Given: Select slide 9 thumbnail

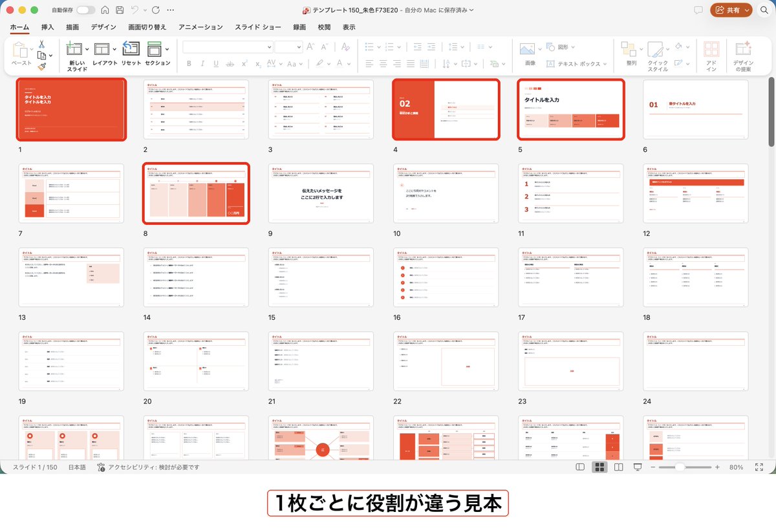Looking at the screenshot, I should (321, 193).
